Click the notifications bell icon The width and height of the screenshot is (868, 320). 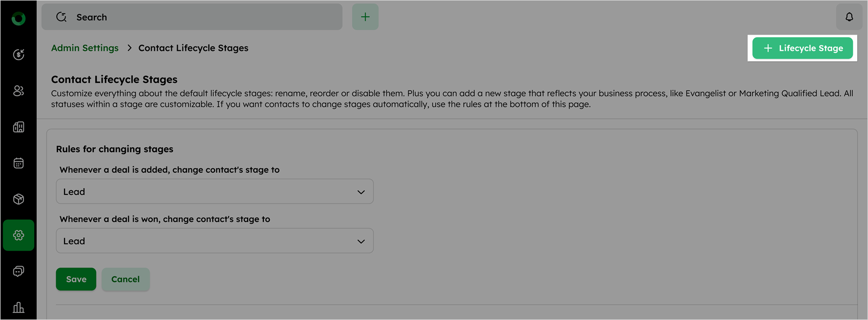(849, 17)
